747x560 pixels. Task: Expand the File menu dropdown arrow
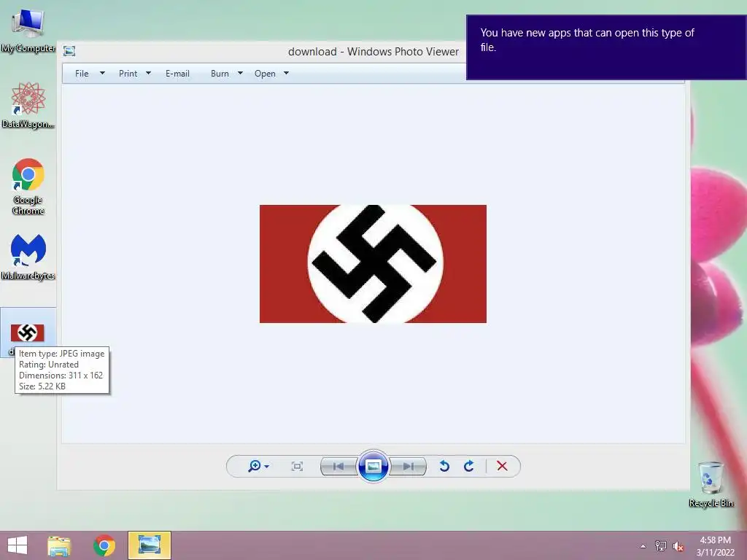coord(102,73)
